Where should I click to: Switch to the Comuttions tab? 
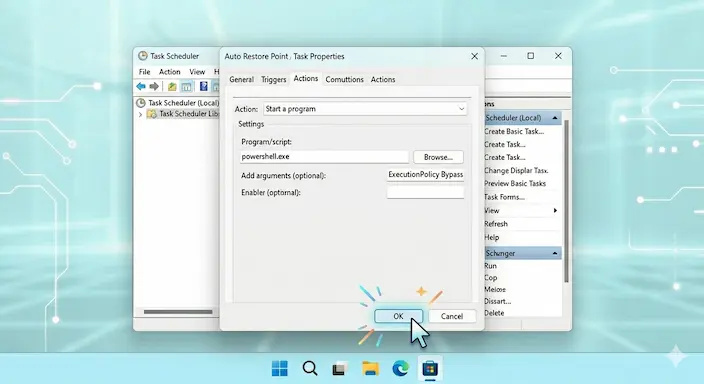tap(344, 79)
